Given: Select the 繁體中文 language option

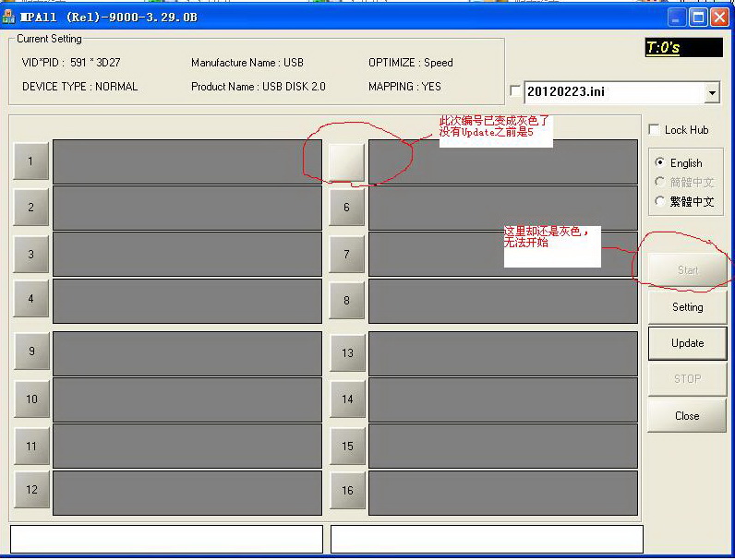Looking at the screenshot, I should 659,201.
